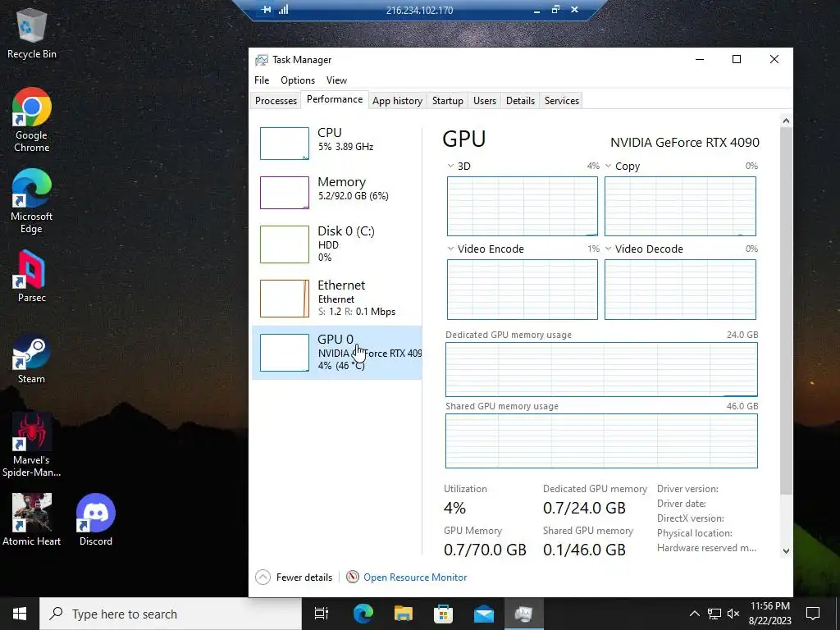Switch to the Processes tab
This screenshot has width=840, height=630.
click(x=276, y=101)
